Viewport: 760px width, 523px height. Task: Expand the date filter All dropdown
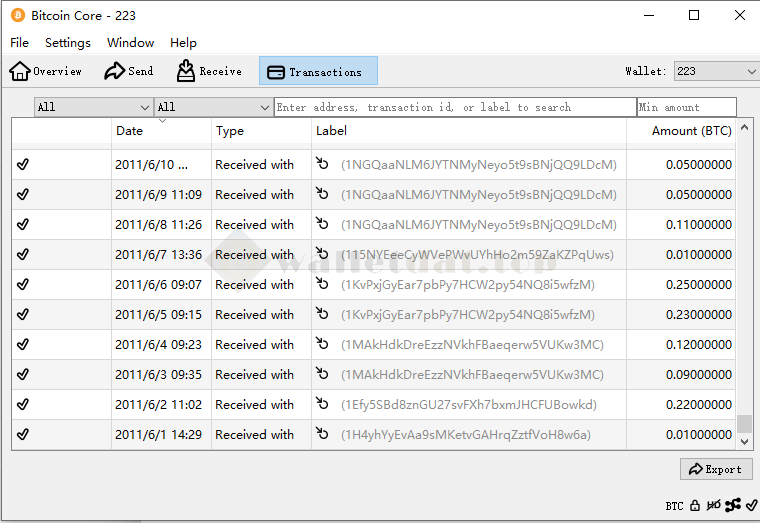tap(93, 107)
